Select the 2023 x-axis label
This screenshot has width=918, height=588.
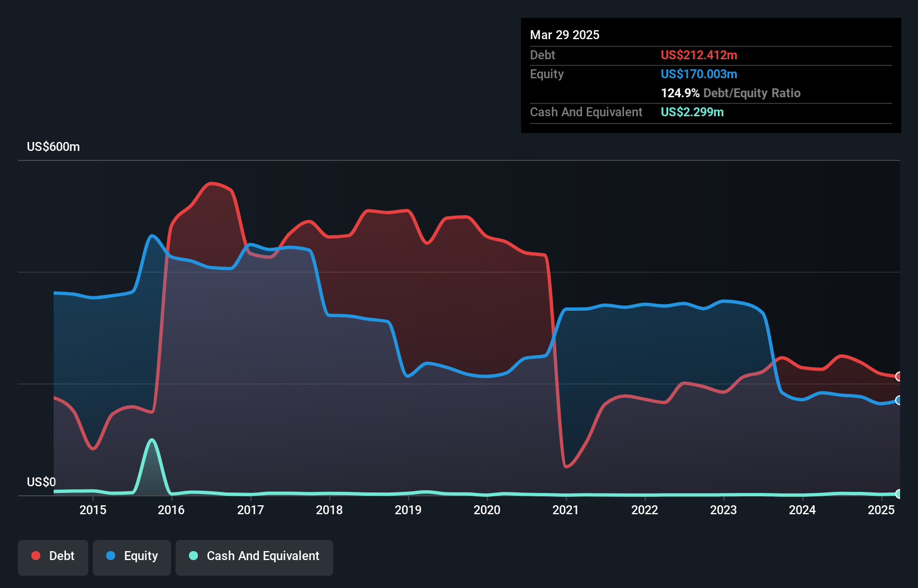(x=723, y=510)
